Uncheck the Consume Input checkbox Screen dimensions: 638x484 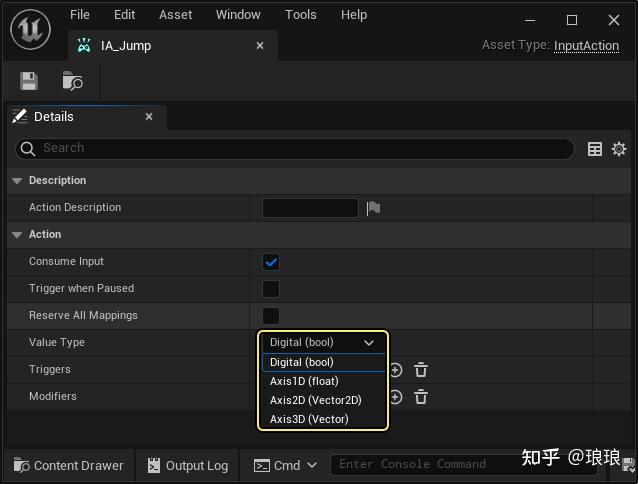point(271,262)
